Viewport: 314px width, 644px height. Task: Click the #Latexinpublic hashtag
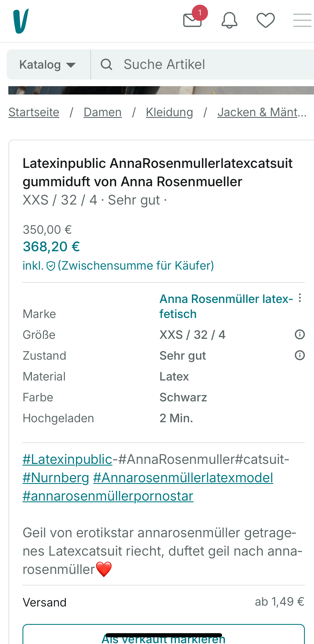67,459
